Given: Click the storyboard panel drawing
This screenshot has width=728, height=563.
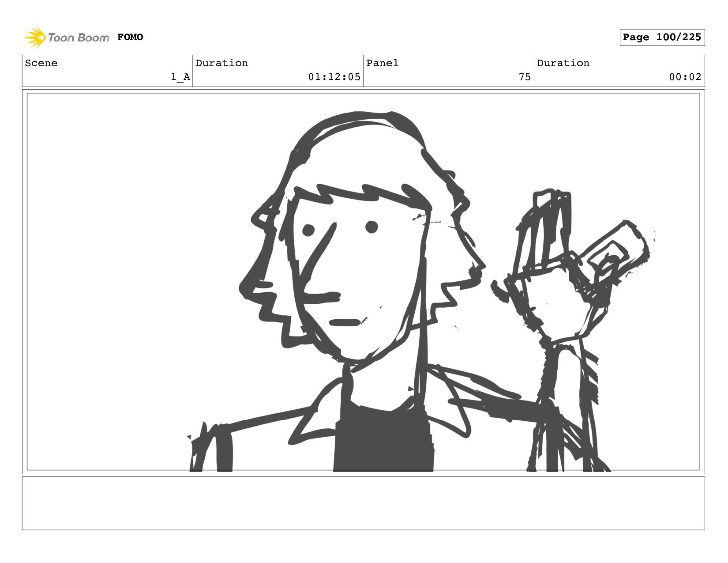Looking at the screenshot, I should (363, 282).
